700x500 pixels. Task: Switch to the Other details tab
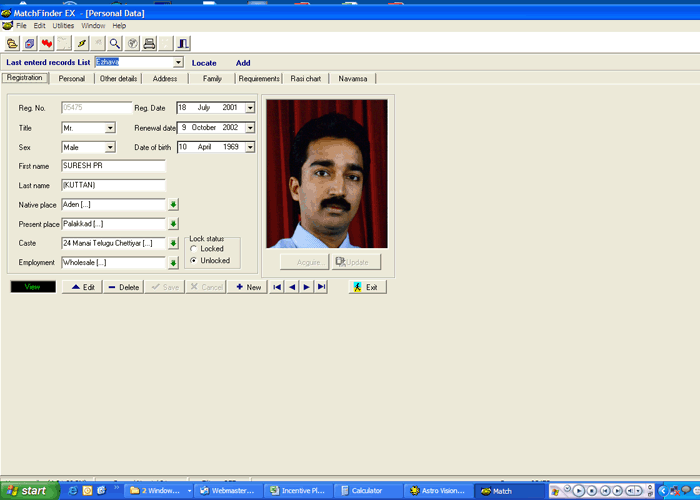[x=118, y=79]
